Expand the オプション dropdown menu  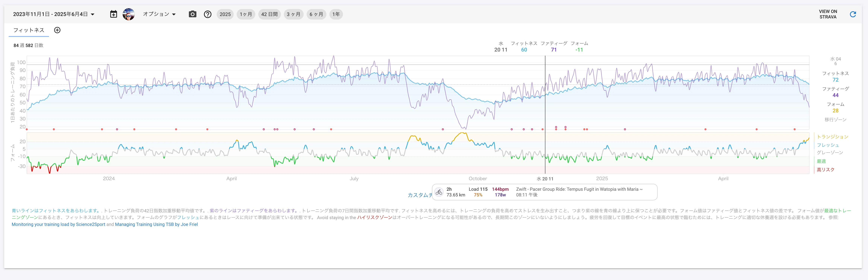159,14
